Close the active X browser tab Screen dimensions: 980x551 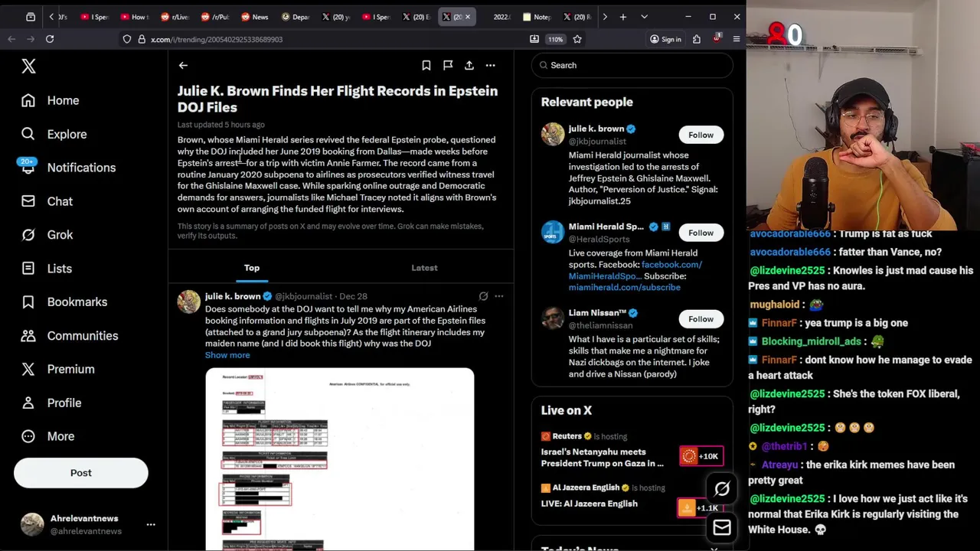(x=468, y=17)
